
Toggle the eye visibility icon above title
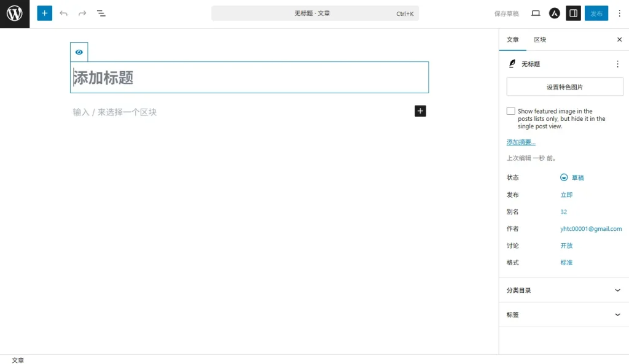[79, 52]
